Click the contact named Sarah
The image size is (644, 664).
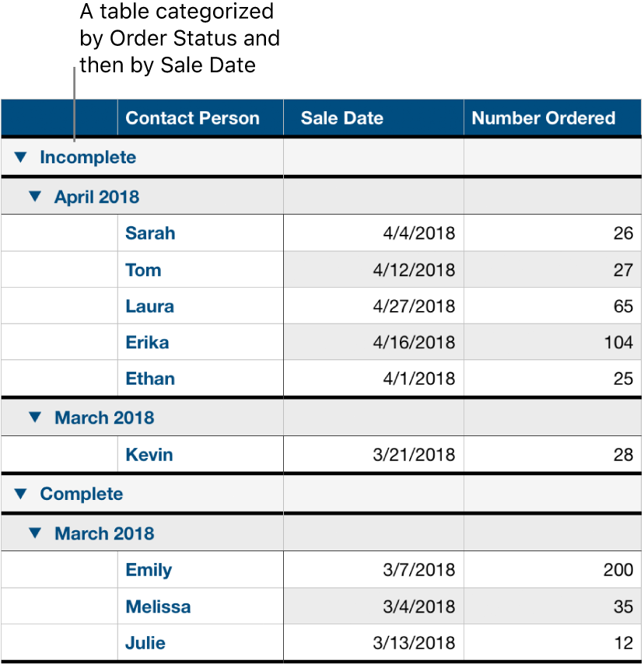coord(149,233)
